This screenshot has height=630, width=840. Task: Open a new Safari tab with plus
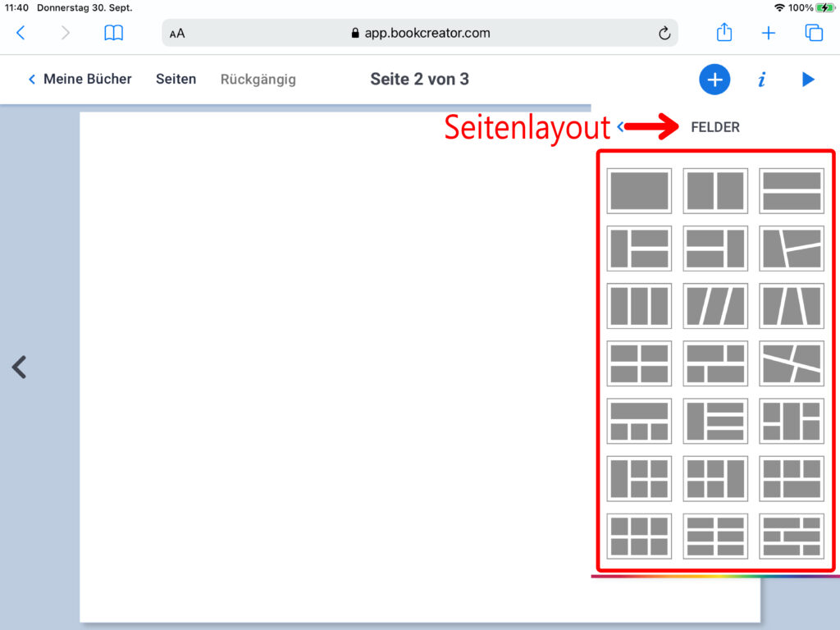pos(769,33)
